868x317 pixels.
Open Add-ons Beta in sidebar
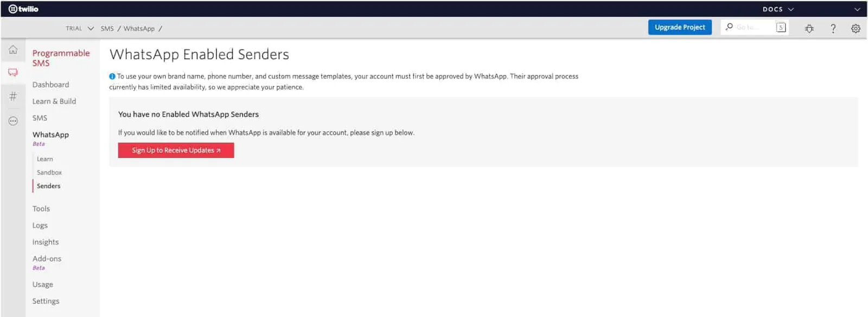(x=47, y=262)
